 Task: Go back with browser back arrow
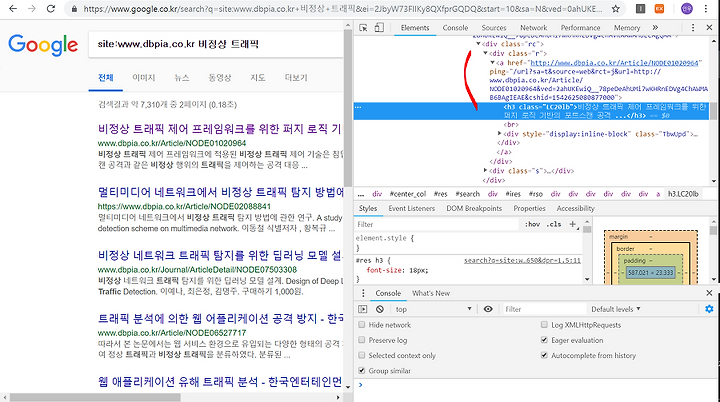13,8
